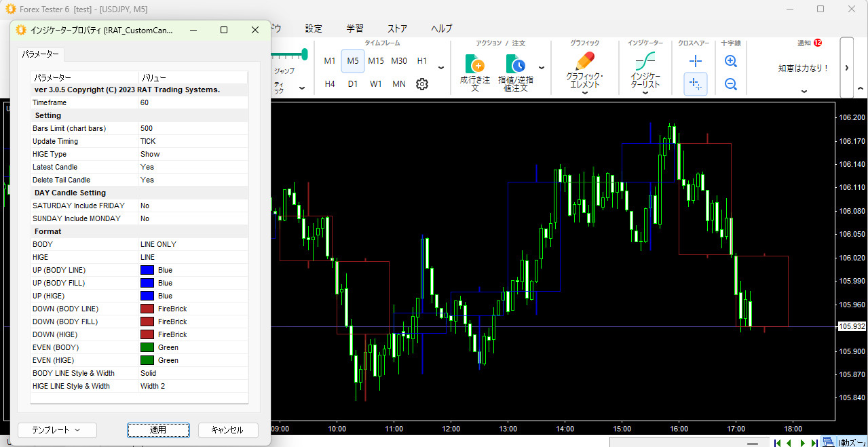
Task: Open timeframe settings gear
Action: pyautogui.click(x=422, y=84)
